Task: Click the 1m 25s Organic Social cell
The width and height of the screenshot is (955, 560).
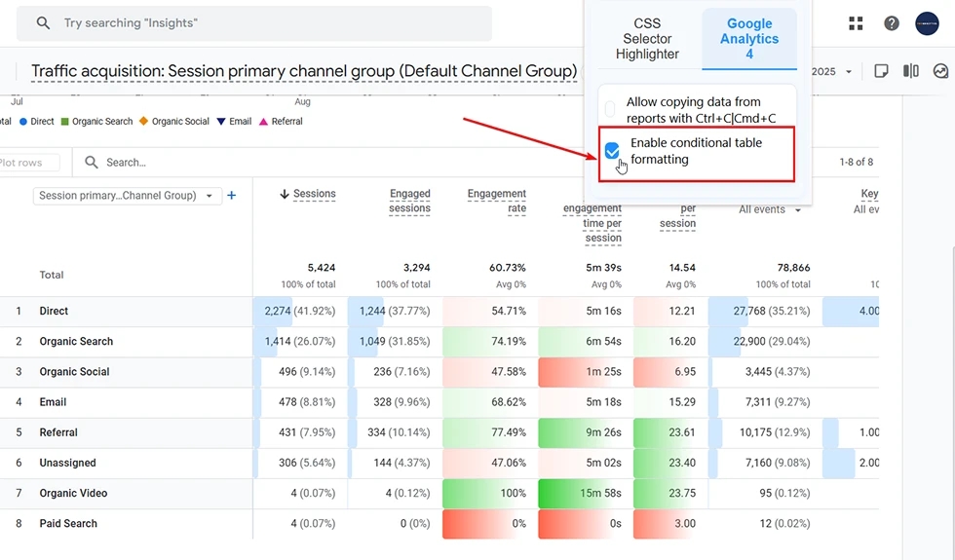Action: pos(586,372)
